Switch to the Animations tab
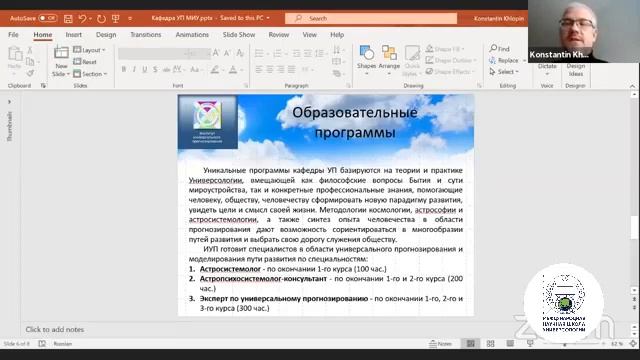Viewport: 640px width, 360px height. click(x=192, y=35)
